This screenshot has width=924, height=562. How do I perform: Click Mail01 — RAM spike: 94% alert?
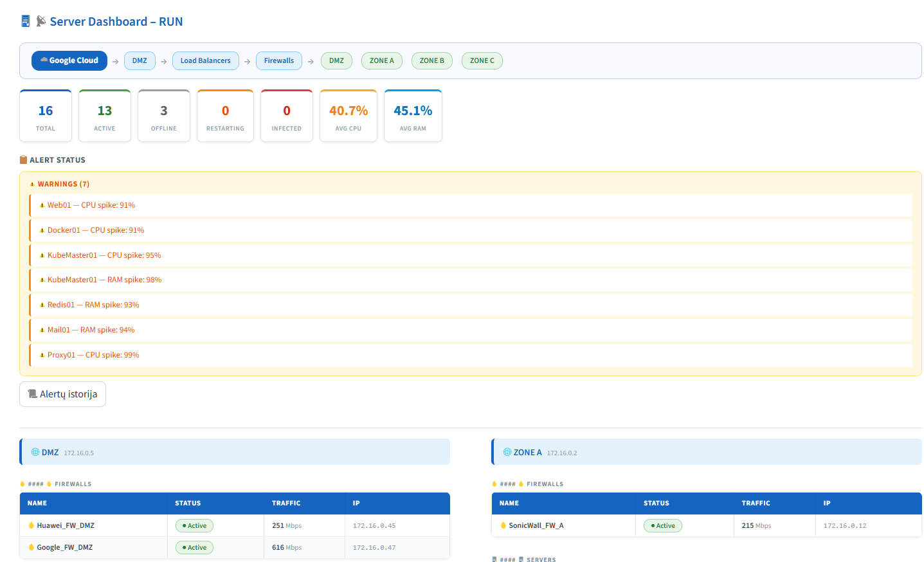click(471, 330)
